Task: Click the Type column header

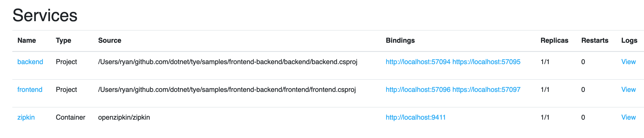Action: tap(63, 41)
